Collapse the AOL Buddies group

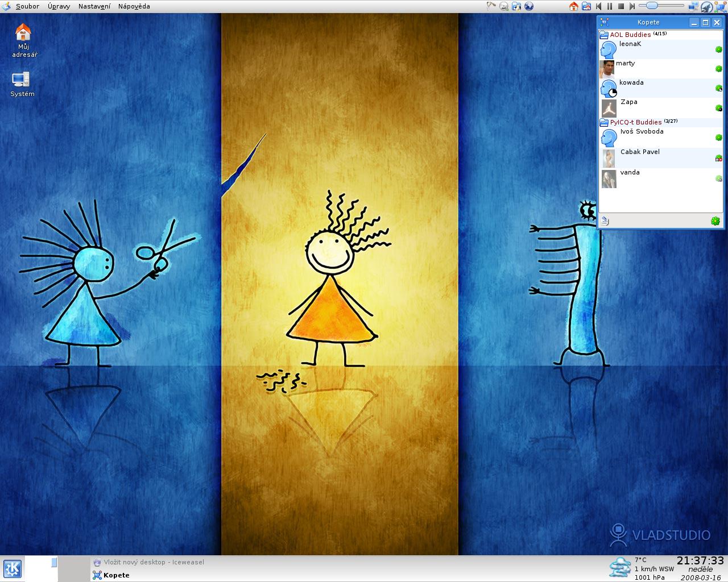[604, 35]
